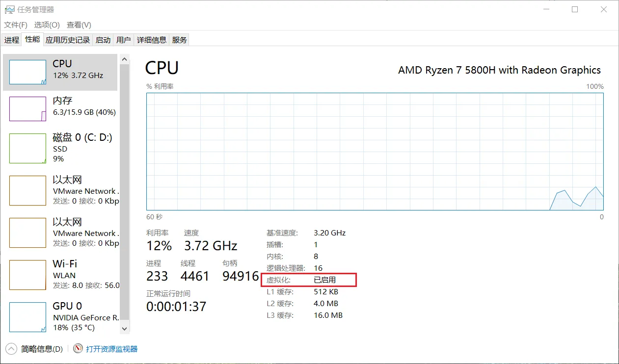
Task: Open 打开资源监视器 link
Action: click(111, 349)
